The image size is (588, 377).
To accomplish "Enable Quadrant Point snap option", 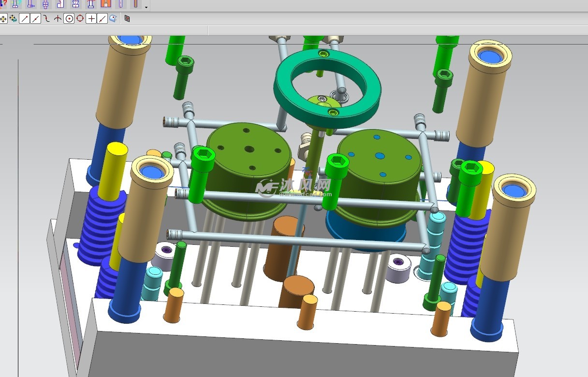I will [x=80, y=19].
